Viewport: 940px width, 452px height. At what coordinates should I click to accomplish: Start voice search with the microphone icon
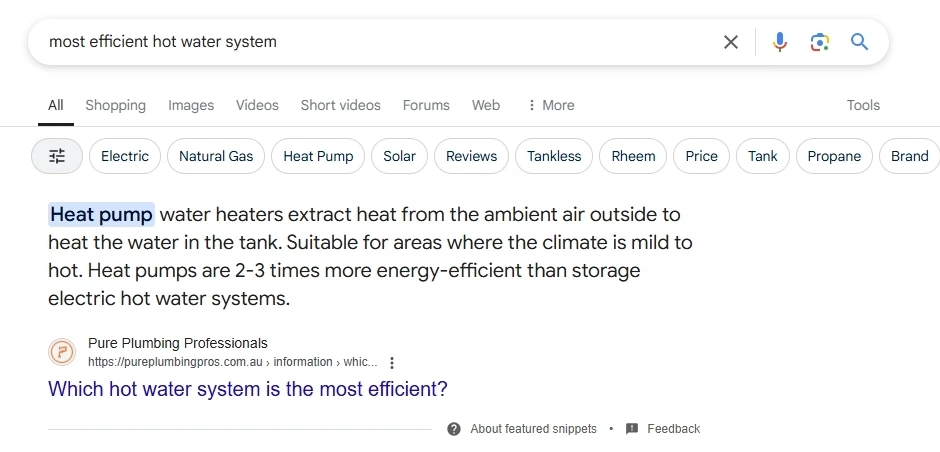(779, 42)
